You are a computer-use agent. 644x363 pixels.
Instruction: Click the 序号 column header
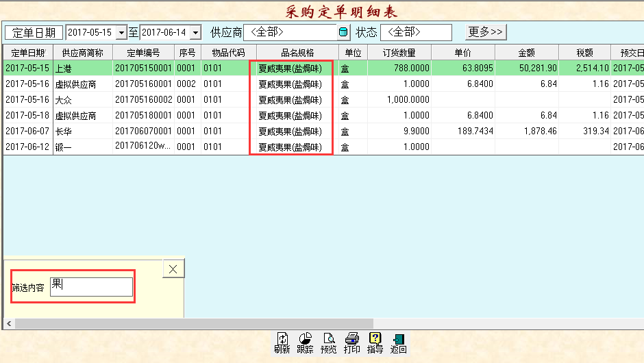coord(187,53)
